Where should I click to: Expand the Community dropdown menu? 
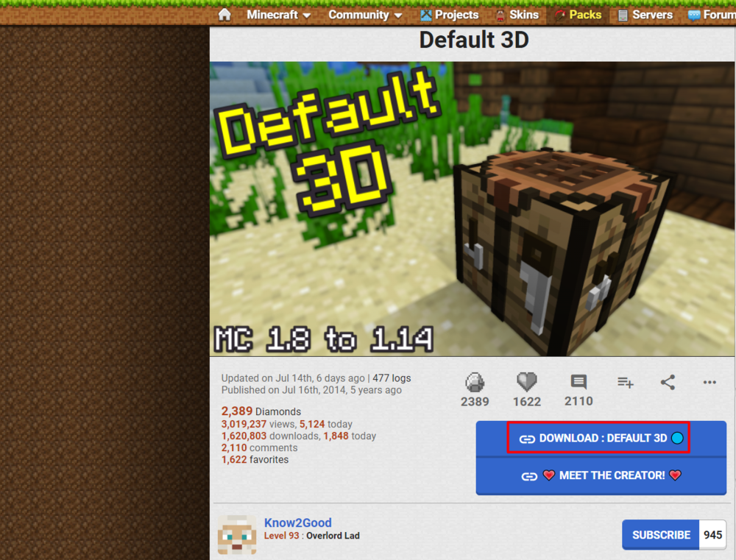(365, 15)
